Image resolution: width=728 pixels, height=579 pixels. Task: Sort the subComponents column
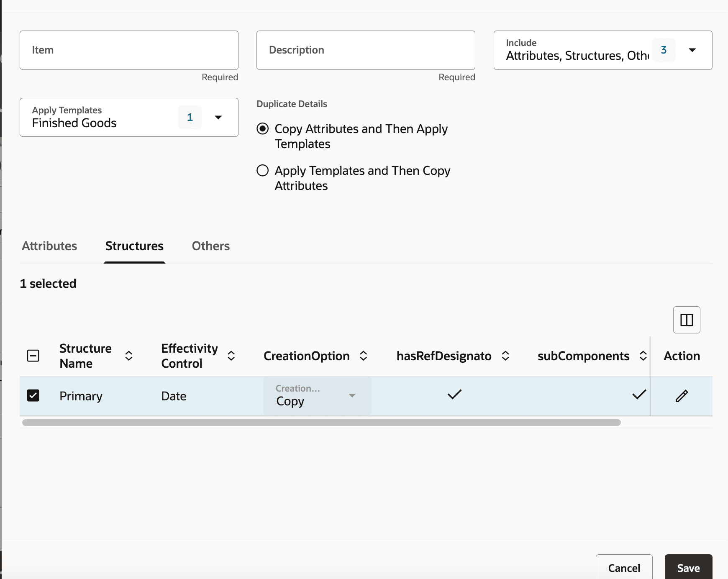[643, 356]
